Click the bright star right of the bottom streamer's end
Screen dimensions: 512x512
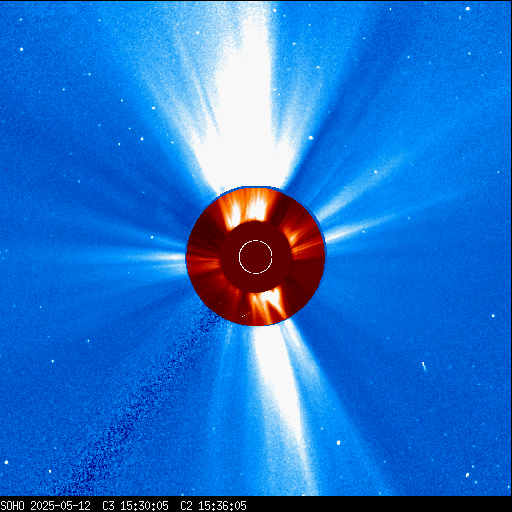coord(339,443)
